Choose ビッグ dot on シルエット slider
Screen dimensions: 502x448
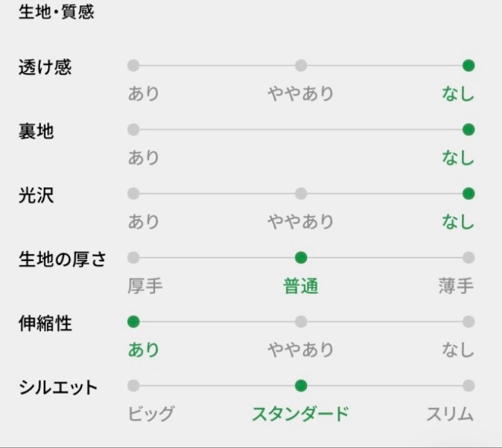coord(133,386)
